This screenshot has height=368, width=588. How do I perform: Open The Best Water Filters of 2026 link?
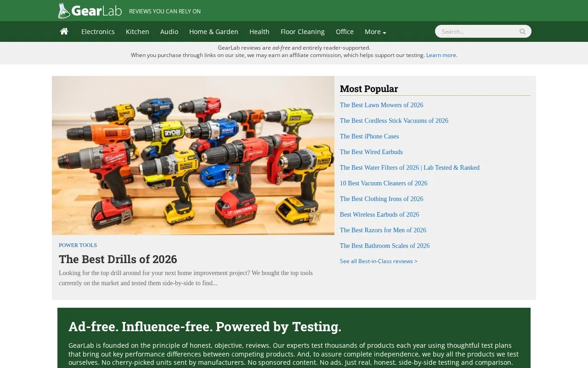tap(409, 167)
